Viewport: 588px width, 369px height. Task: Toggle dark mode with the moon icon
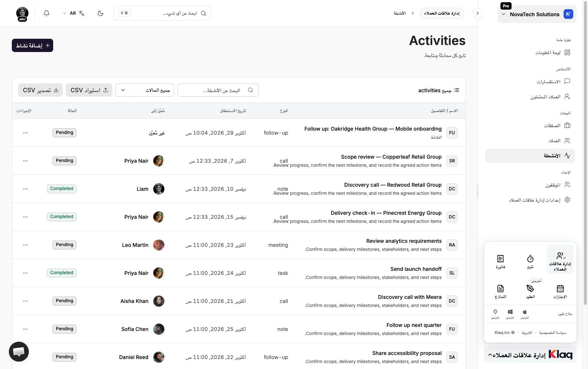click(100, 13)
